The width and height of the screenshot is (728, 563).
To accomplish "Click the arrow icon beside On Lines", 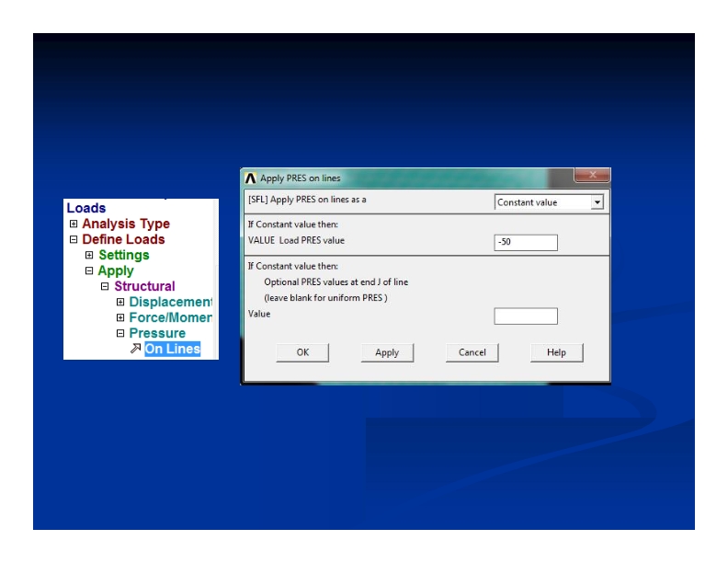I will (x=135, y=349).
